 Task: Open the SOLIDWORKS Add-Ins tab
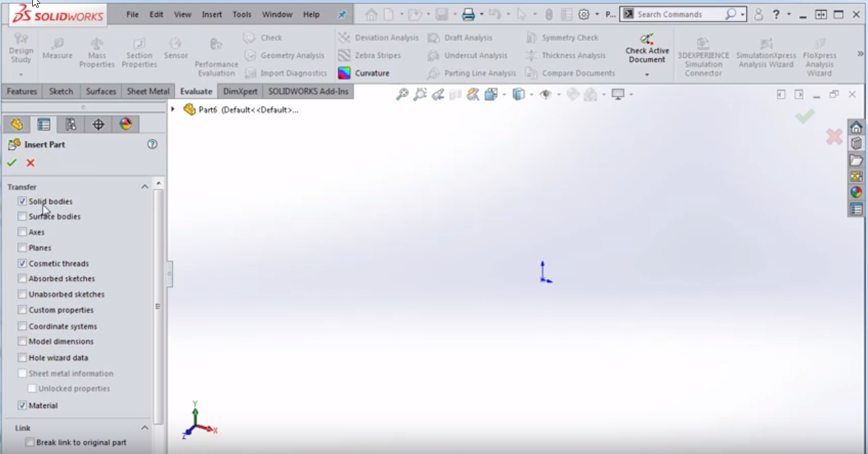click(x=308, y=91)
